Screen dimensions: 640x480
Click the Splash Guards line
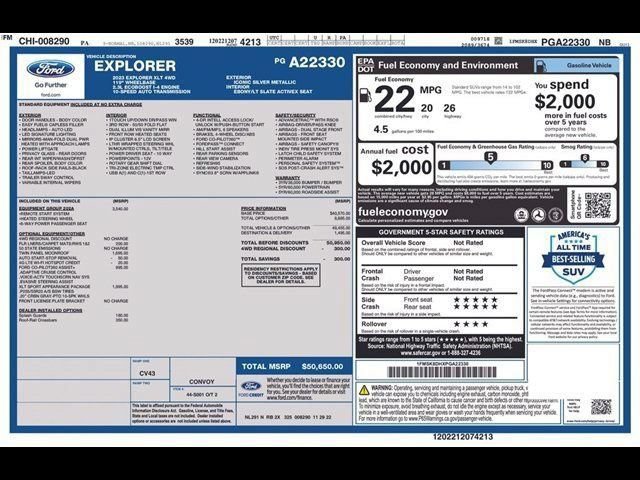point(73,316)
